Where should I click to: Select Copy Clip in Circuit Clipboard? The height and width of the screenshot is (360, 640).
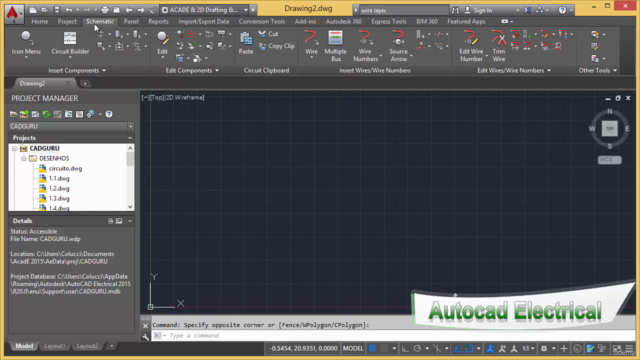276,46
